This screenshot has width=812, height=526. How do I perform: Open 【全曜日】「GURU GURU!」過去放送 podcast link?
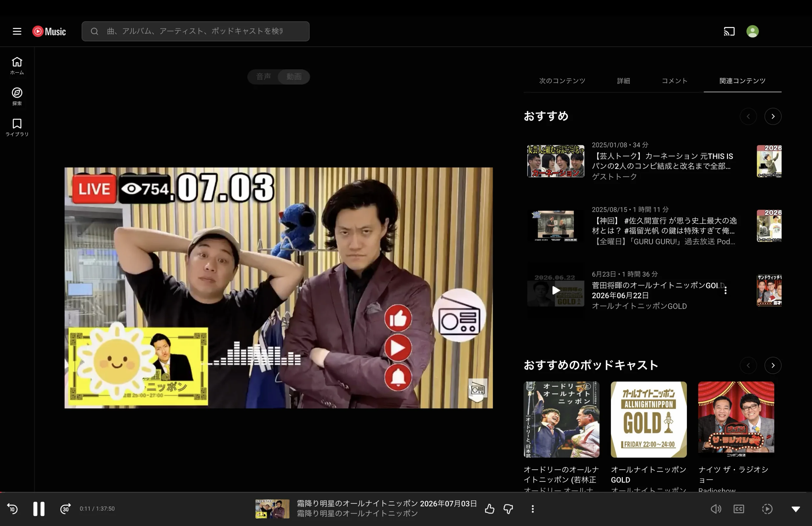[663, 242]
